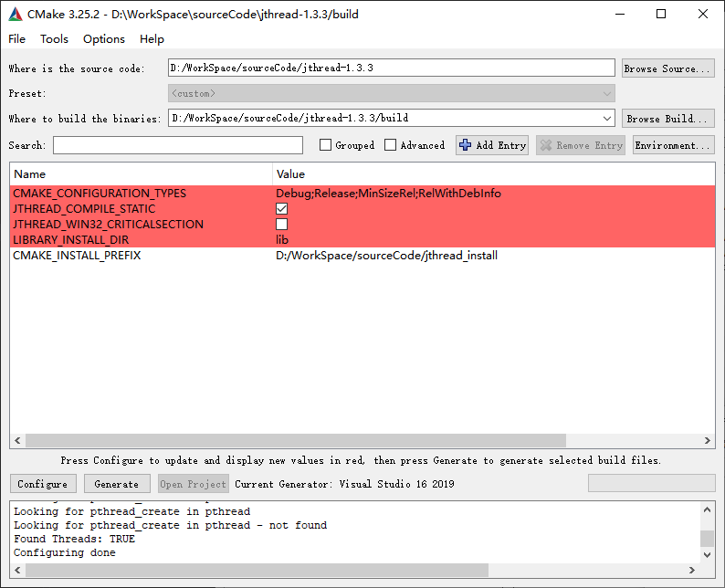Click the Environment button
The height and width of the screenshot is (588, 725).
point(673,145)
